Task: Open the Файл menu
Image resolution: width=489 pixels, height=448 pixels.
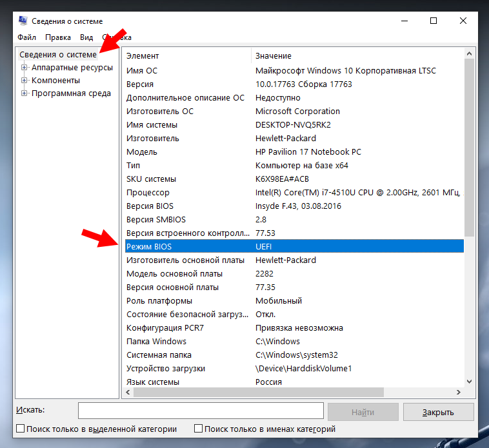Action: click(26, 37)
